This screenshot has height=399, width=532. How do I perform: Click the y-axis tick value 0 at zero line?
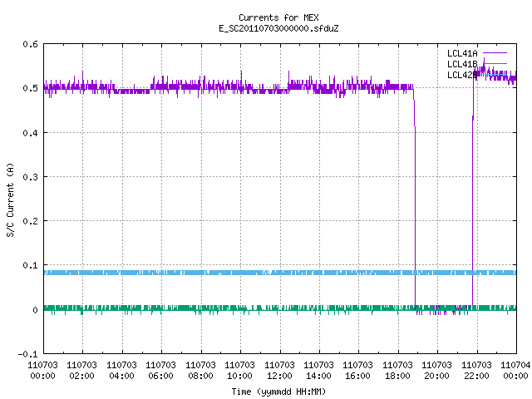click(35, 310)
